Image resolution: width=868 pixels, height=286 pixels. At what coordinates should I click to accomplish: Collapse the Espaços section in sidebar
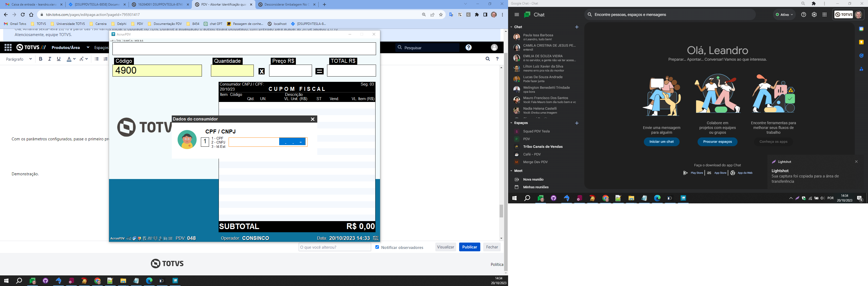[x=511, y=123]
